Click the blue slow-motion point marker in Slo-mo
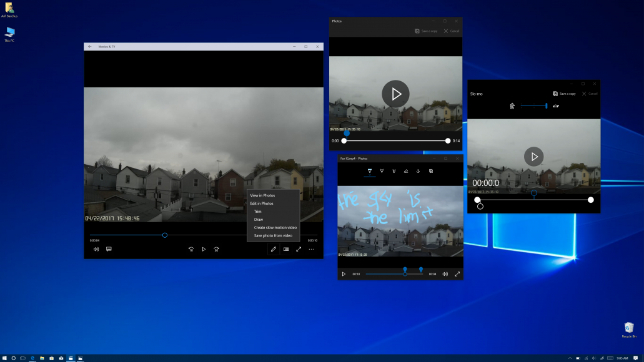644x362 pixels. coord(534,193)
